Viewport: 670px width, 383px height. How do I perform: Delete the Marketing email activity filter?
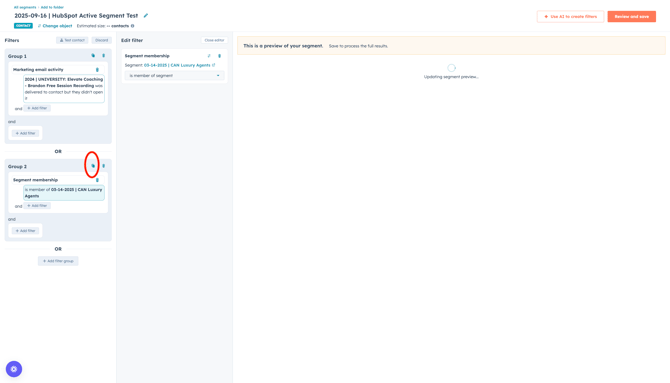(97, 70)
